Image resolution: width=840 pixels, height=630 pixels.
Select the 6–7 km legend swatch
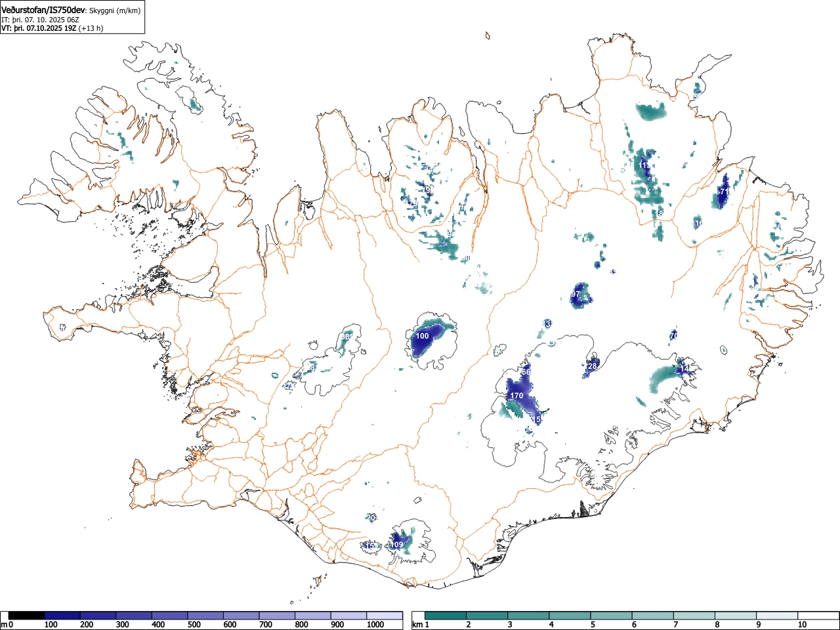[653, 616]
